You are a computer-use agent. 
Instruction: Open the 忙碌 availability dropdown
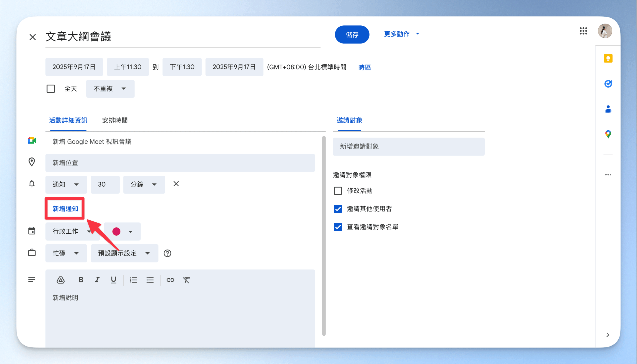[66, 253]
